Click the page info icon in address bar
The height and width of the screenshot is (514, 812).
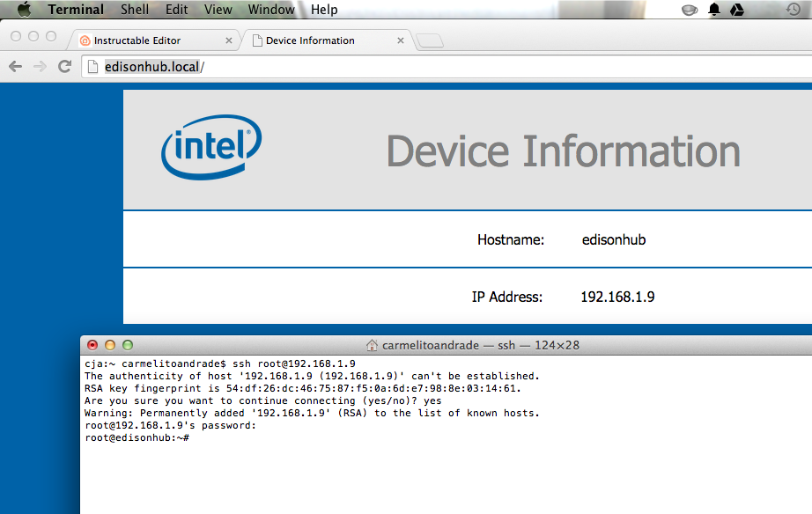click(92, 66)
